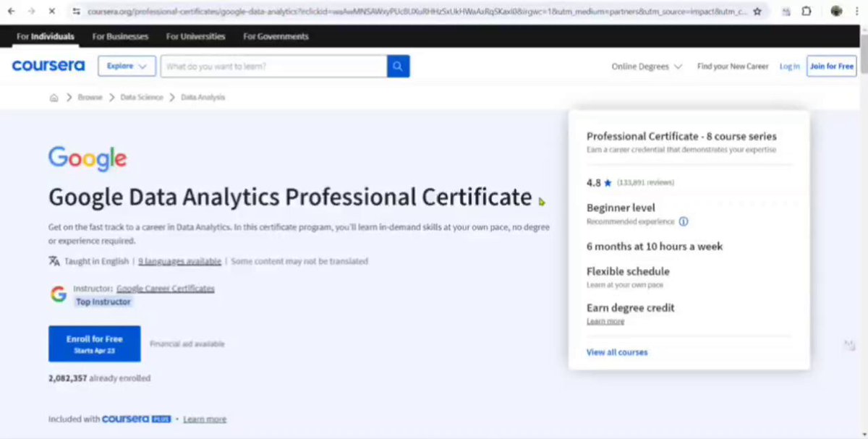Click the browser forward arrow
This screenshot has height=439, width=868.
point(32,12)
